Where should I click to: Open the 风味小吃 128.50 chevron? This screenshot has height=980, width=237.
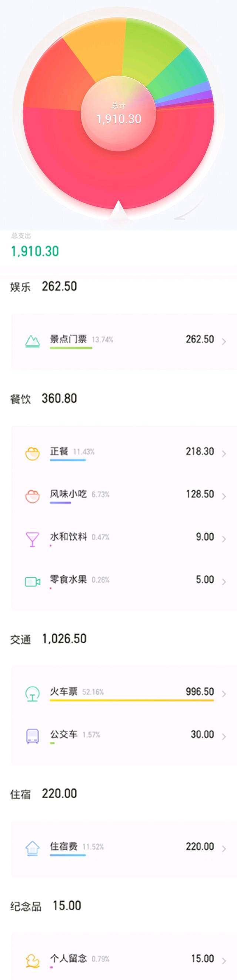click(224, 496)
